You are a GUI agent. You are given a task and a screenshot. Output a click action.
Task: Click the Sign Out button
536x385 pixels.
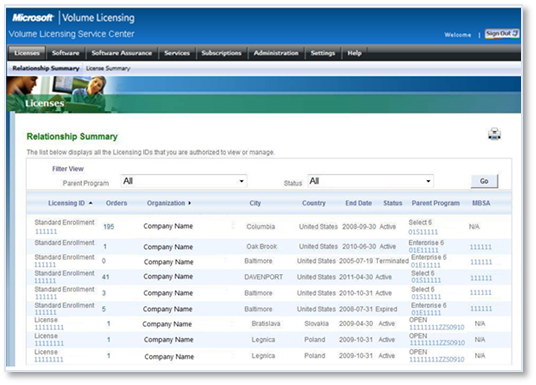tap(502, 34)
